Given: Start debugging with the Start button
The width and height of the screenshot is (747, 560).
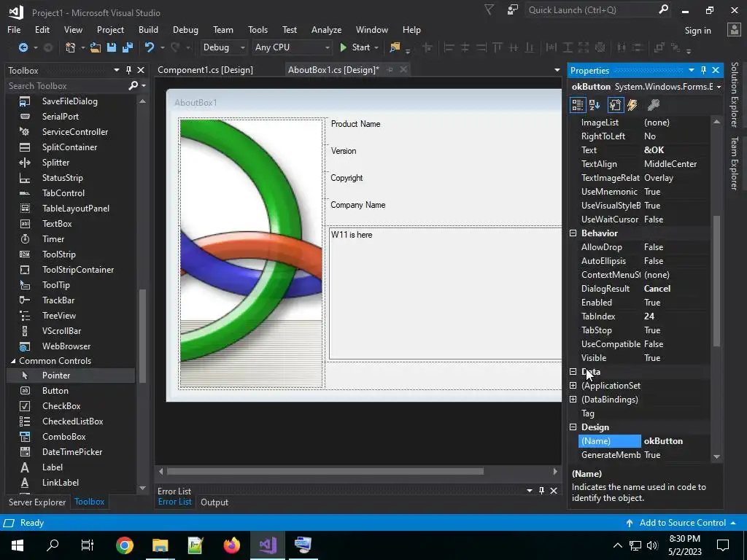Looking at the screenshot, I should [355, 47].
